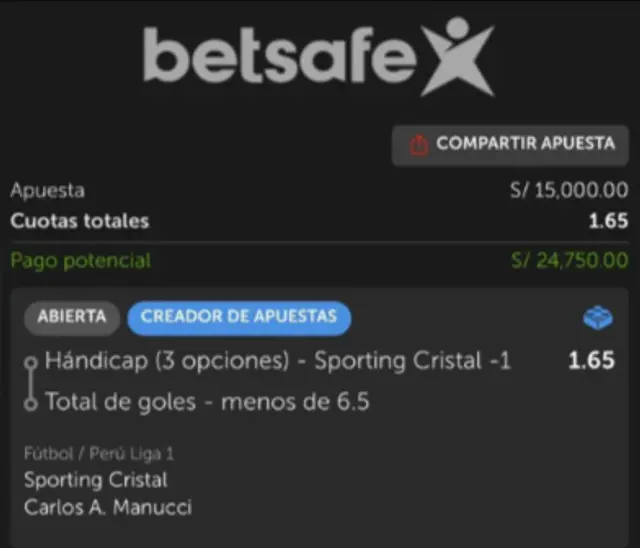Image resolution: width=640 pixels, height=548 pixels.
Task: Click the Total de goles circle marker
Action: 31,404
